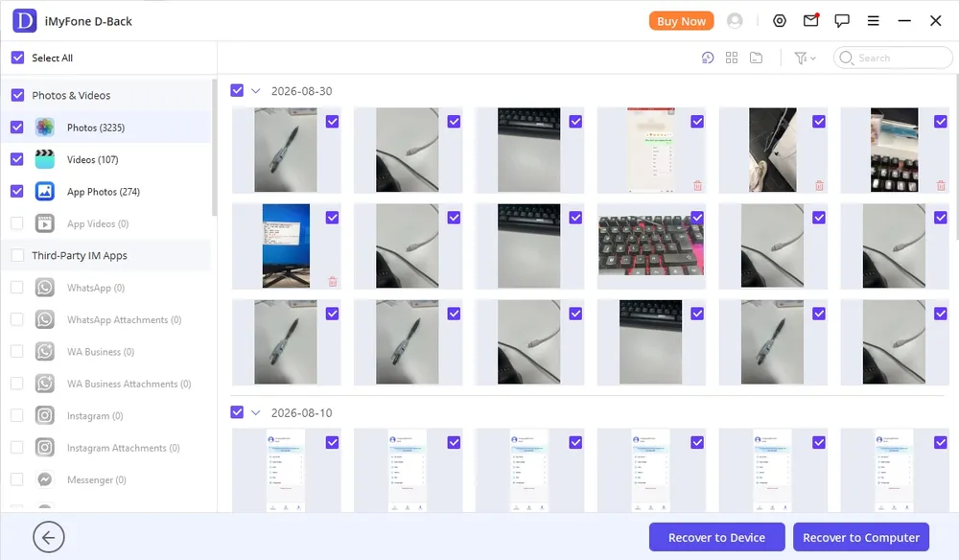
Task: Switch to folder view icon
Action: point(756,58)
